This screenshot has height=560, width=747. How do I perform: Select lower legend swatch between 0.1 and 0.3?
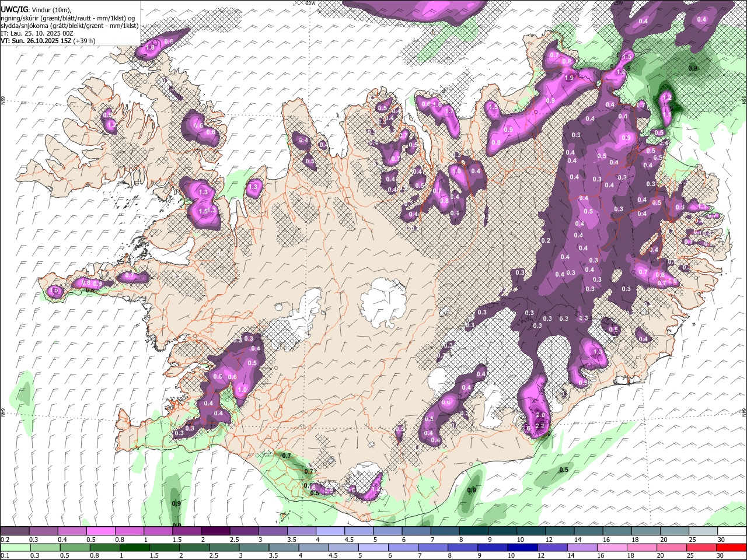click(15, 547)
